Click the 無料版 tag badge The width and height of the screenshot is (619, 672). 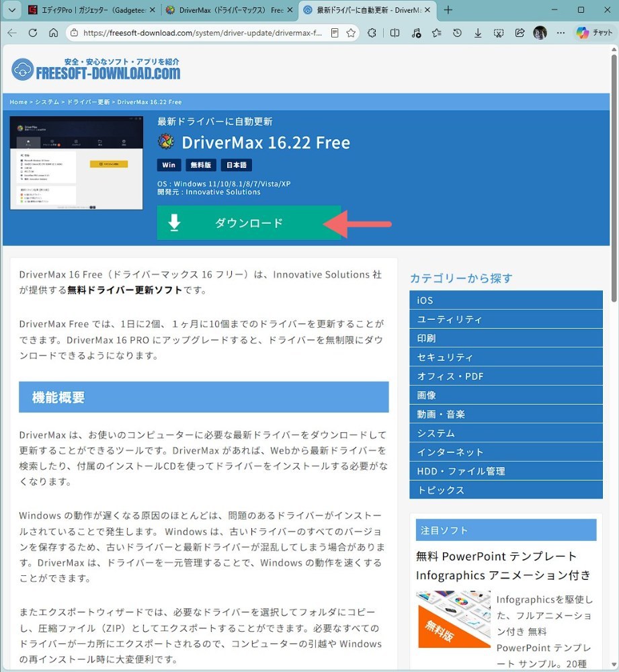click(201, 165)
